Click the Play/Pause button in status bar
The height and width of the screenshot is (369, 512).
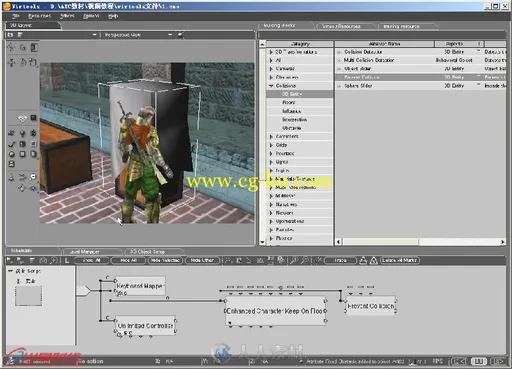pos(478,361)
